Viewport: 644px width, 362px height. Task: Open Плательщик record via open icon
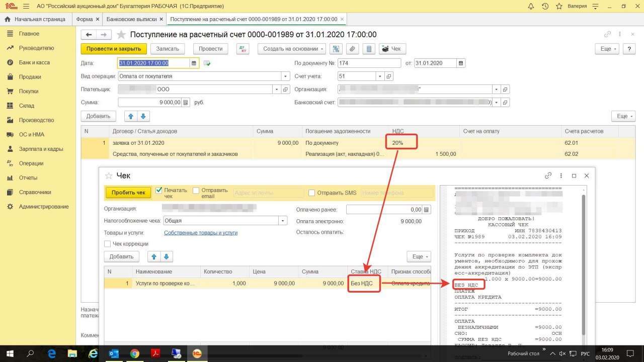click(x=285, y=89)
